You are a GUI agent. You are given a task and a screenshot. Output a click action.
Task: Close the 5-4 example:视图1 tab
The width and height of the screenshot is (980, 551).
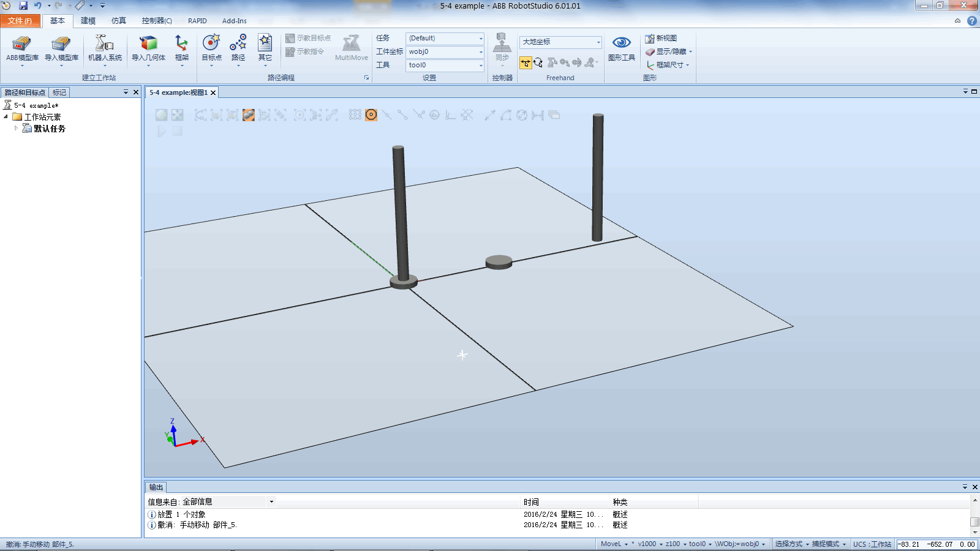(x=213, y=92)
